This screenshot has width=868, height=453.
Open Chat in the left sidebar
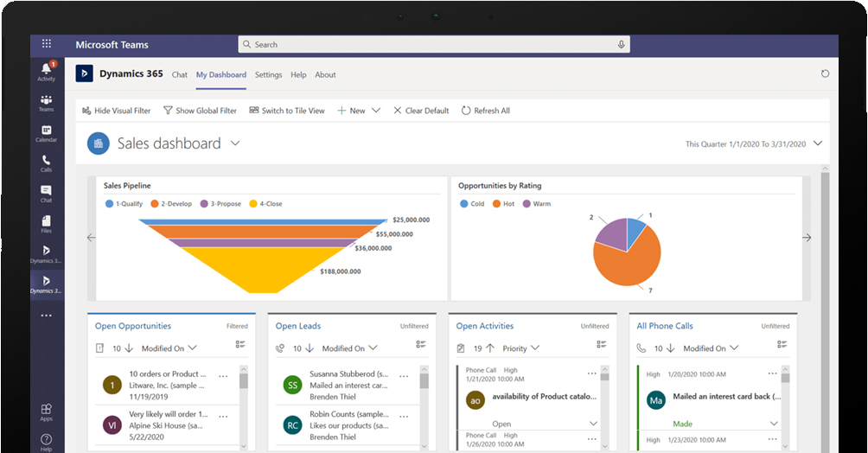[47, 194]
